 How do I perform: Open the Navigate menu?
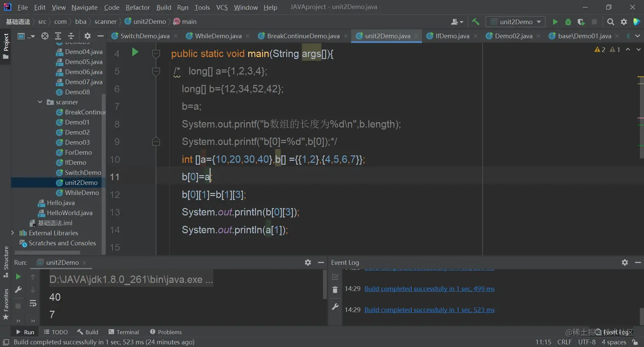84,7
